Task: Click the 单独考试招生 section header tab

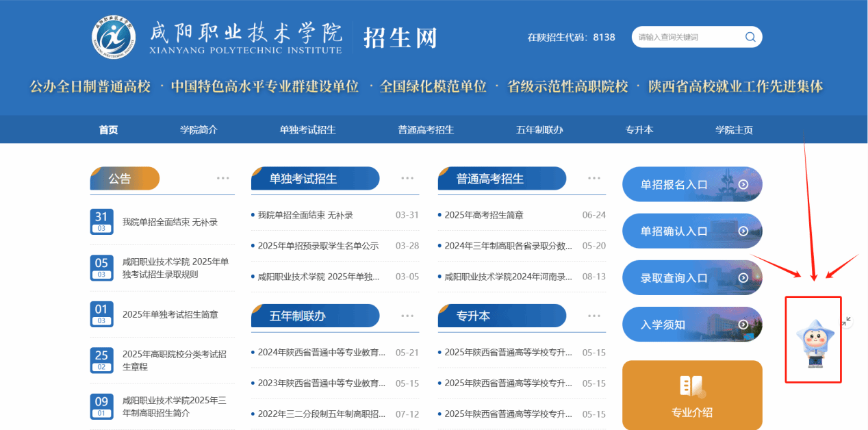Action: [315, 179]
